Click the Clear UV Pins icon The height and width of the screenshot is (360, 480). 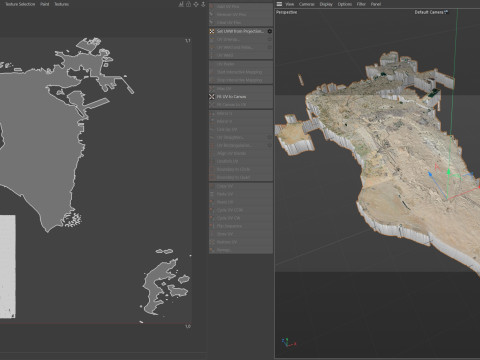click(x=212, y=23)
